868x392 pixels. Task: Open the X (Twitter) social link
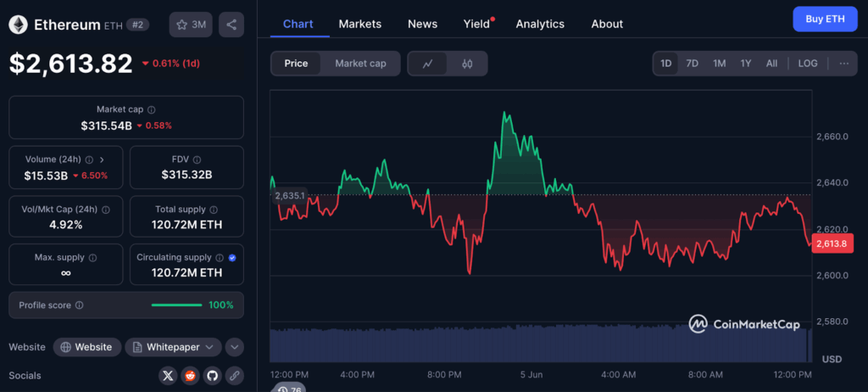pos(168,375)
